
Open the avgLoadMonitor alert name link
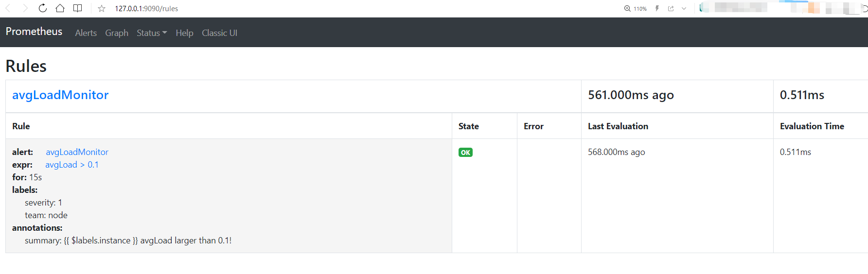(x=77, y=152)
